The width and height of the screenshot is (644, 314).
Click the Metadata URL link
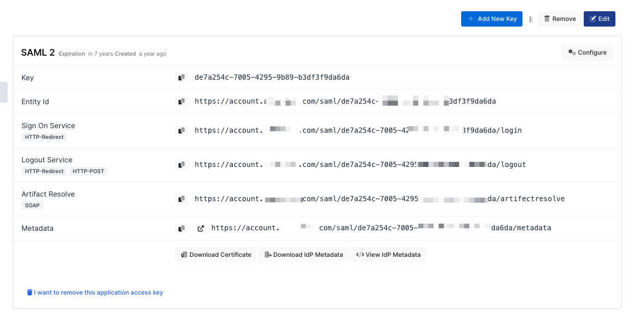pos(381,228)
